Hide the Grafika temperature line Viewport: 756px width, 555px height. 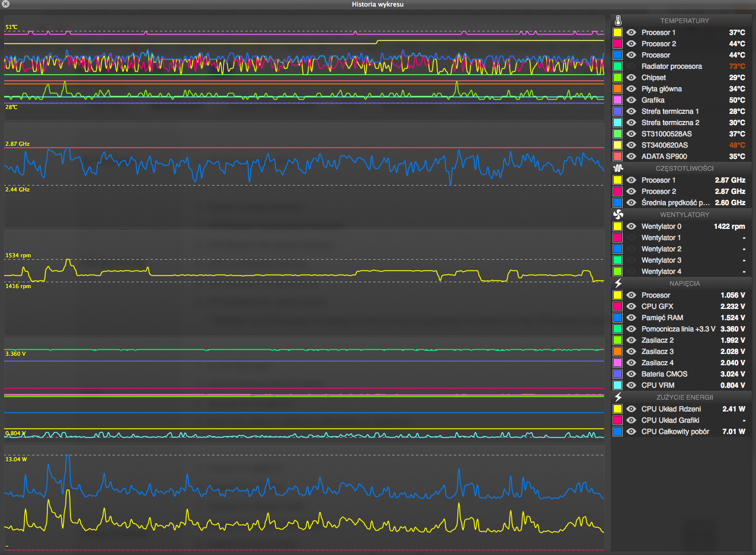(632, 100)
